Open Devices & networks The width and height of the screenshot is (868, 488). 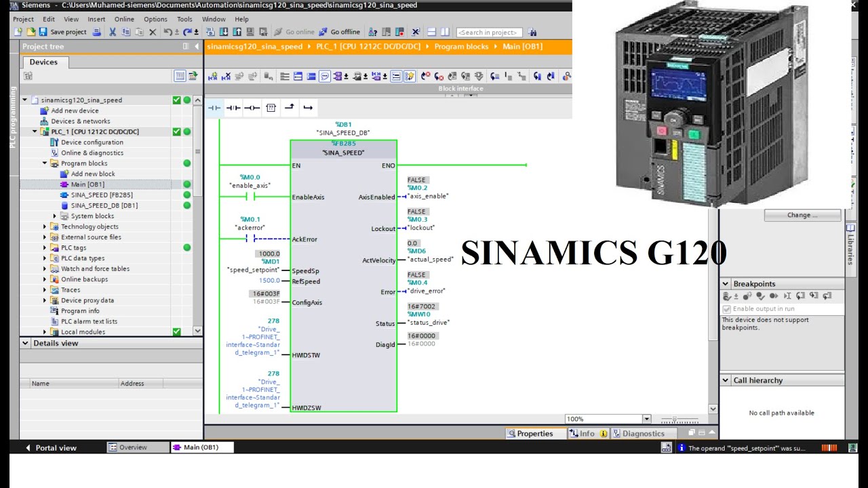(x=81, y=121)
